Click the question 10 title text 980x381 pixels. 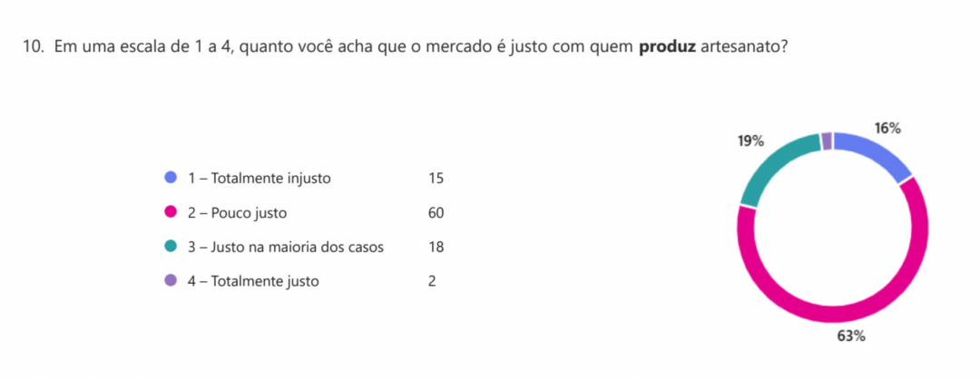pos(405,47)
